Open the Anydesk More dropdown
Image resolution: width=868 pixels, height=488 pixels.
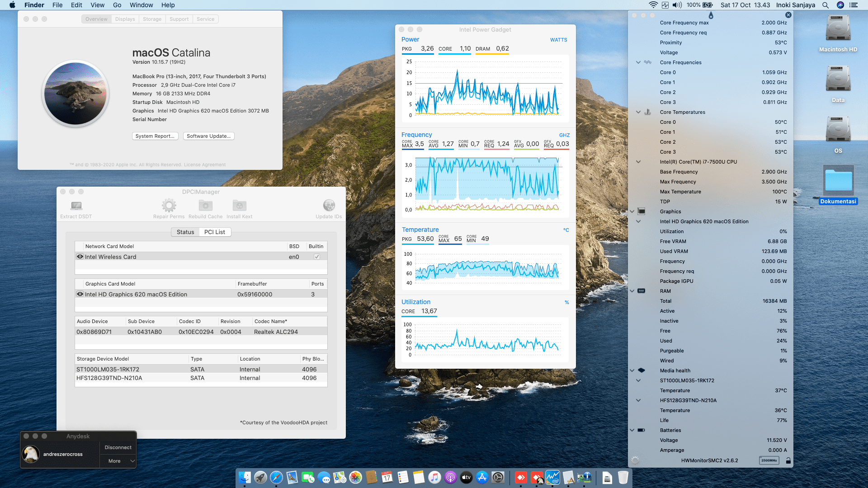pos(118,461)
